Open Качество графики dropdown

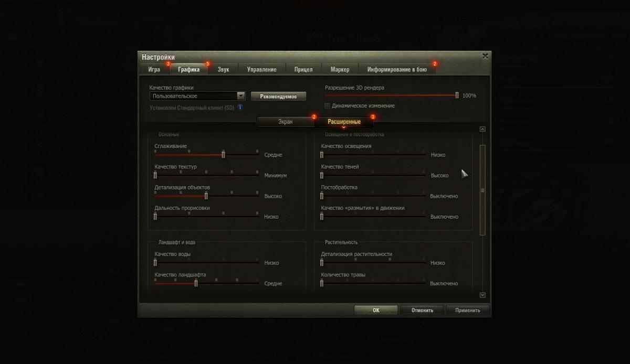point(197,96)
